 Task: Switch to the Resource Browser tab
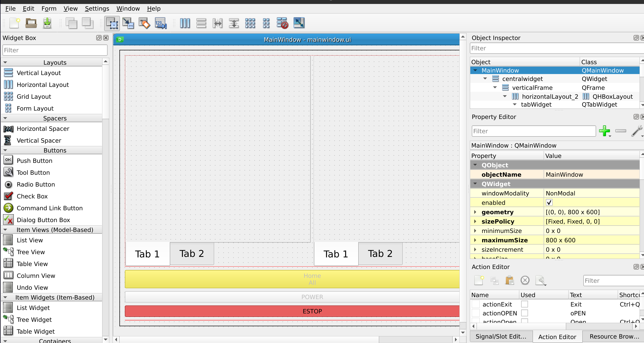tap(614, 337)
